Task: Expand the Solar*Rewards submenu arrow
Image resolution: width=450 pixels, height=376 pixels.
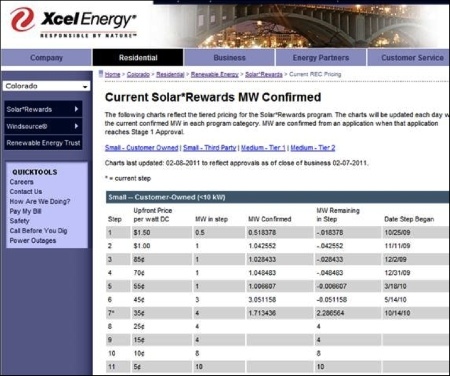Action: (76, 109)
